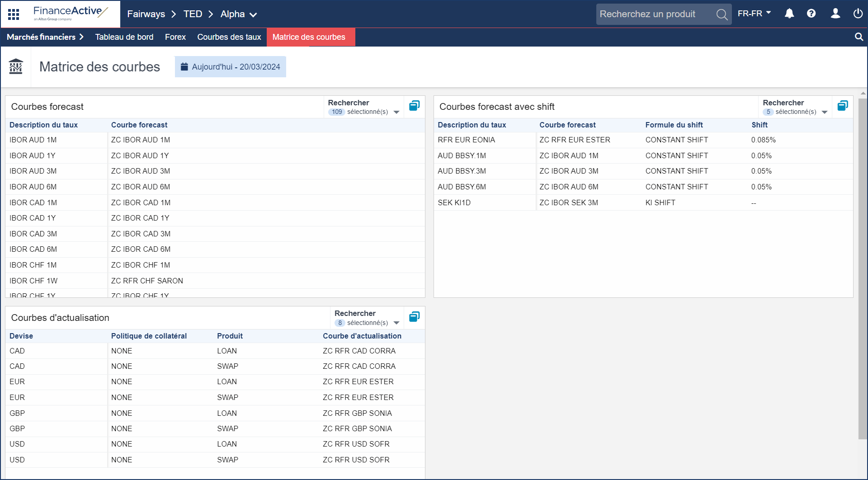Viewport: 868px width, 480px height.
Task: Click window icon in Courbes forecast panel
Action: [415, 106]
